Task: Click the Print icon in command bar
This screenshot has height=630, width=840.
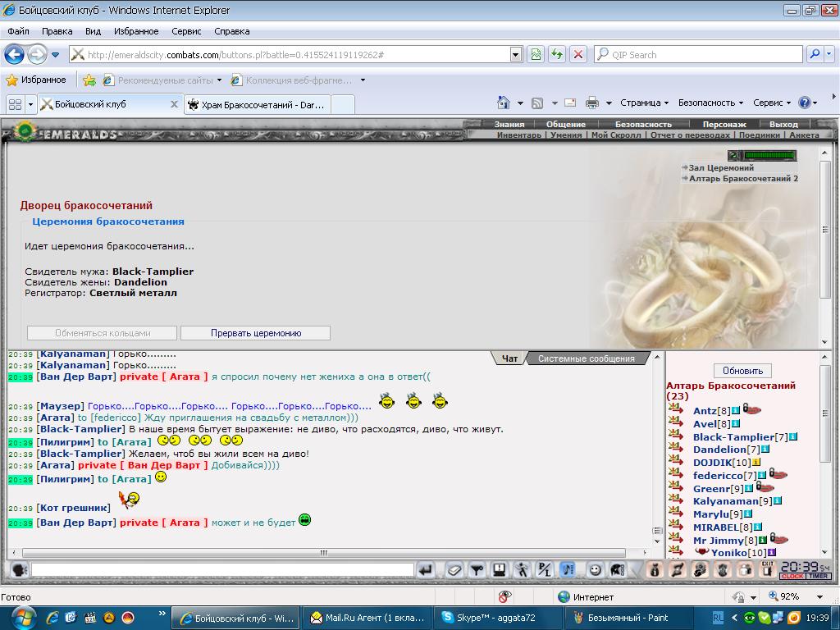Action: point(592,103)
